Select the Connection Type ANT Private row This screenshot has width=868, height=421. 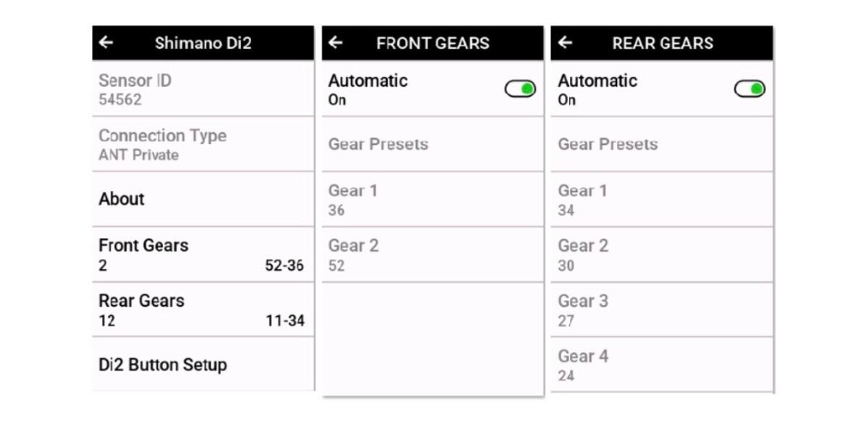(203, 144)
